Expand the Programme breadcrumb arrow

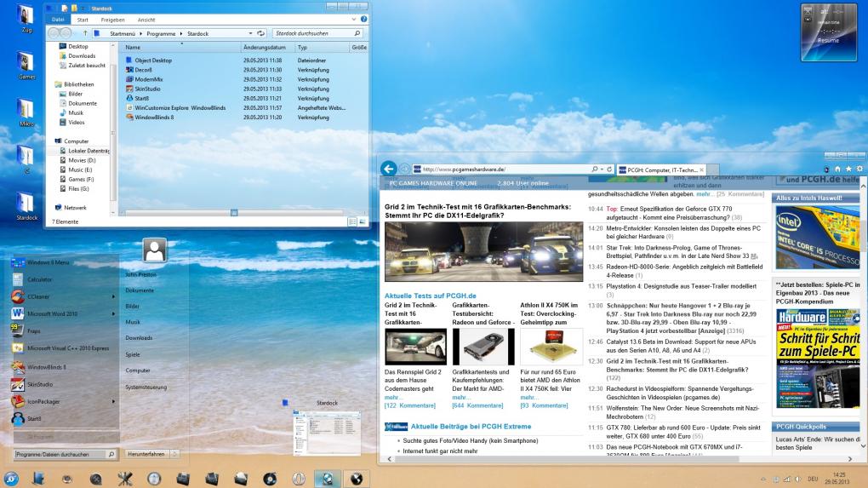click(x=181, y=34)
